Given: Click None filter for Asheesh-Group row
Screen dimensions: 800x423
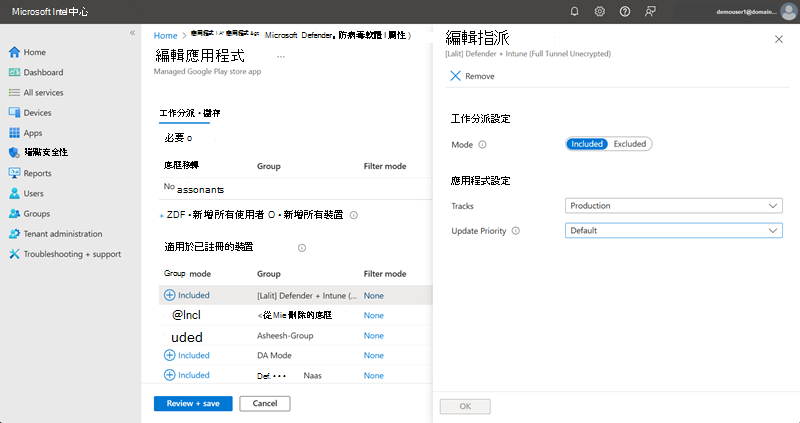Looking at the screenshot, I should pos(373,336).
